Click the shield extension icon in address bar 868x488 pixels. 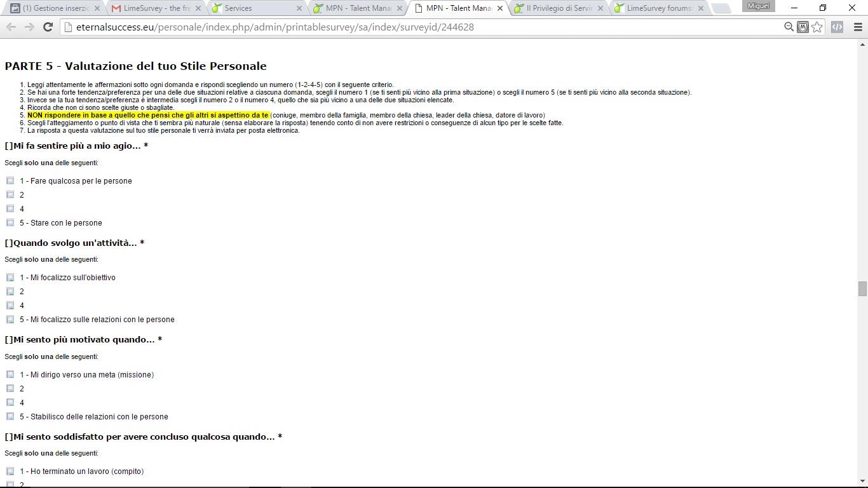click(803, 27)
